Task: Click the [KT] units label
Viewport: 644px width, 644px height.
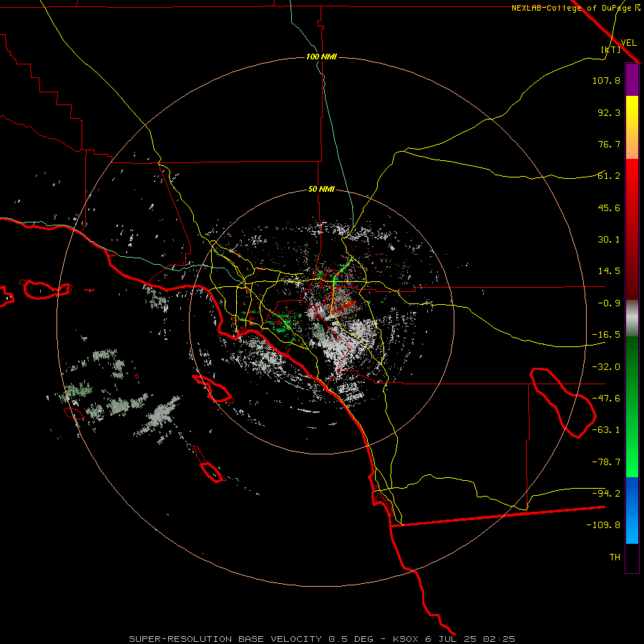Action: coord(611,49)
